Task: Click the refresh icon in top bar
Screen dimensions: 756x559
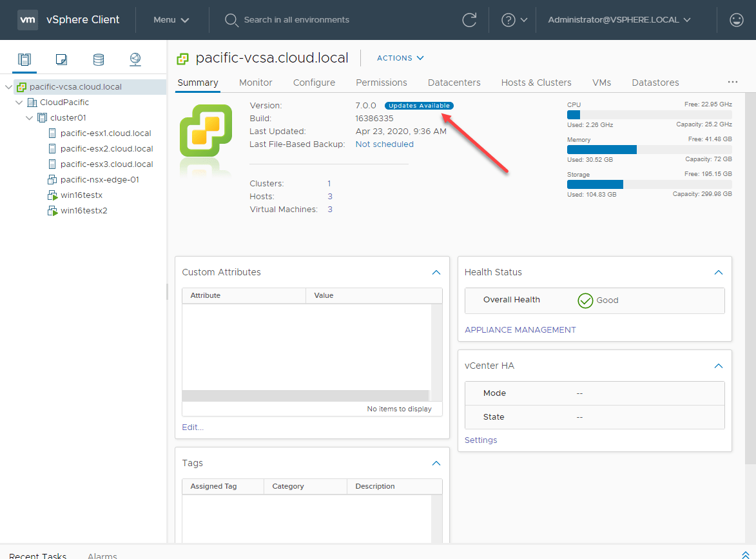Action: (x=469, y=20)
